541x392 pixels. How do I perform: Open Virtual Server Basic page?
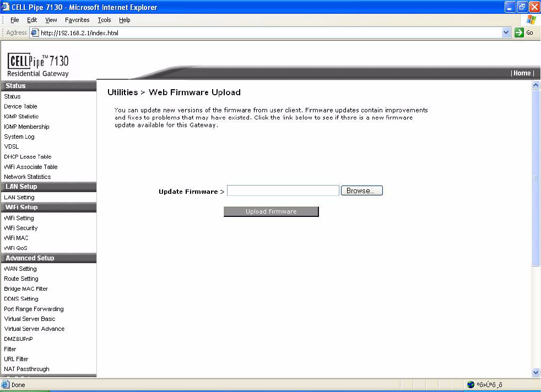click(x=30, y=319)
